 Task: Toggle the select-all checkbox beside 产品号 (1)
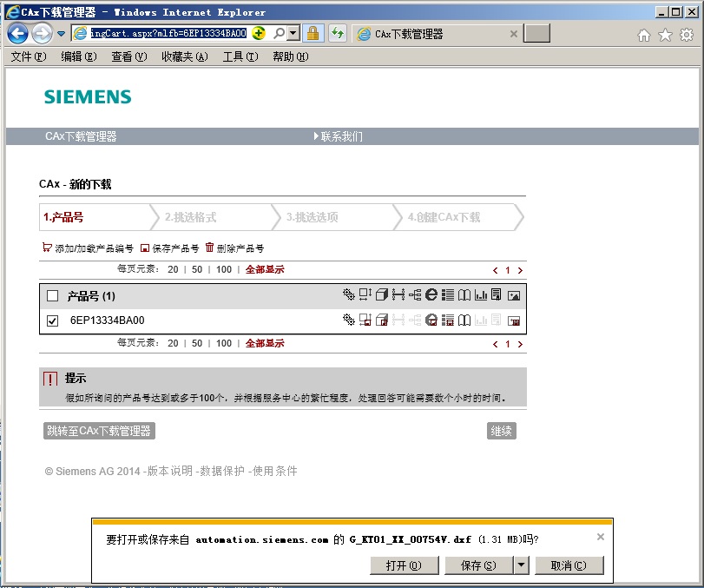click(x=53, y=295)
